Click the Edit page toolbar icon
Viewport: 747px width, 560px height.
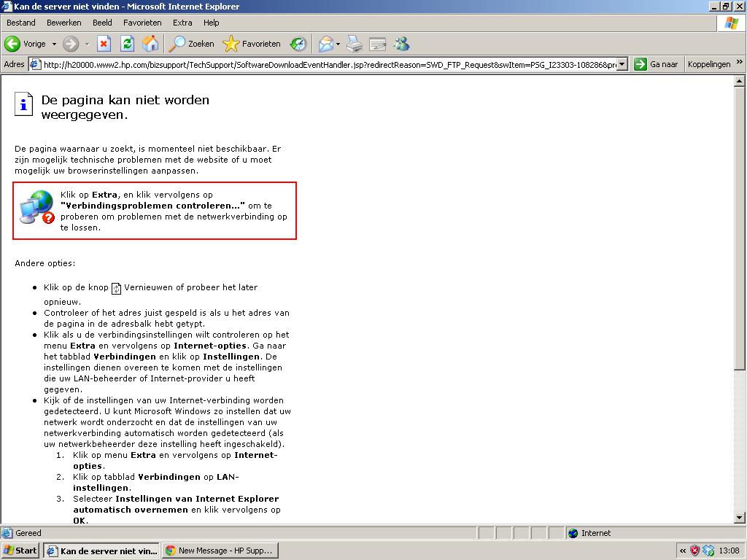pos(378,44)
